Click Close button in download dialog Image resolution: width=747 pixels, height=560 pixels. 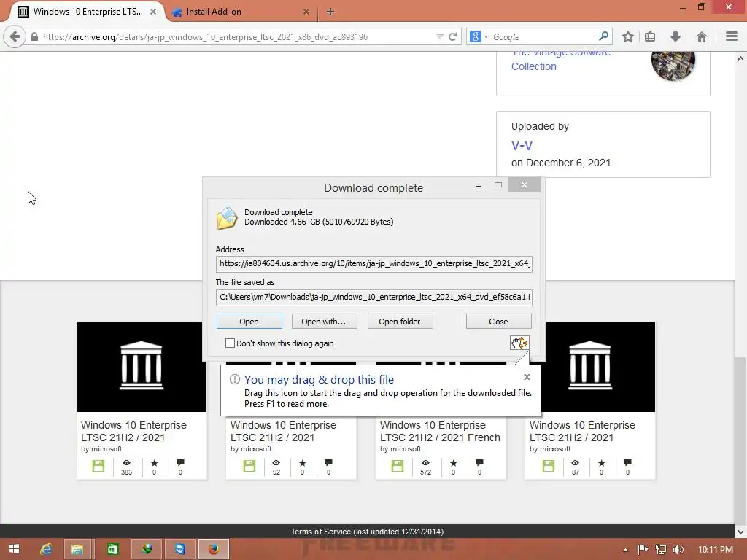point(498,322)
